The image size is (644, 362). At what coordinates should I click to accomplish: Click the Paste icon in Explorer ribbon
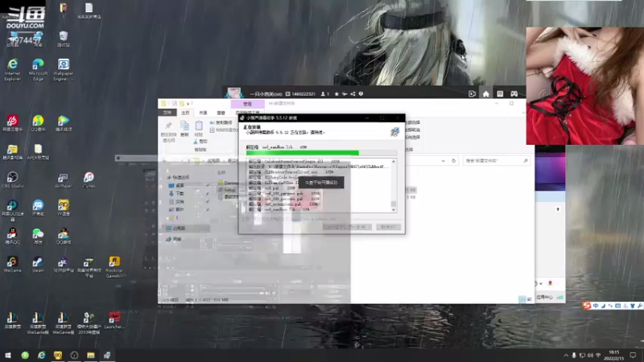coord(199,129)
